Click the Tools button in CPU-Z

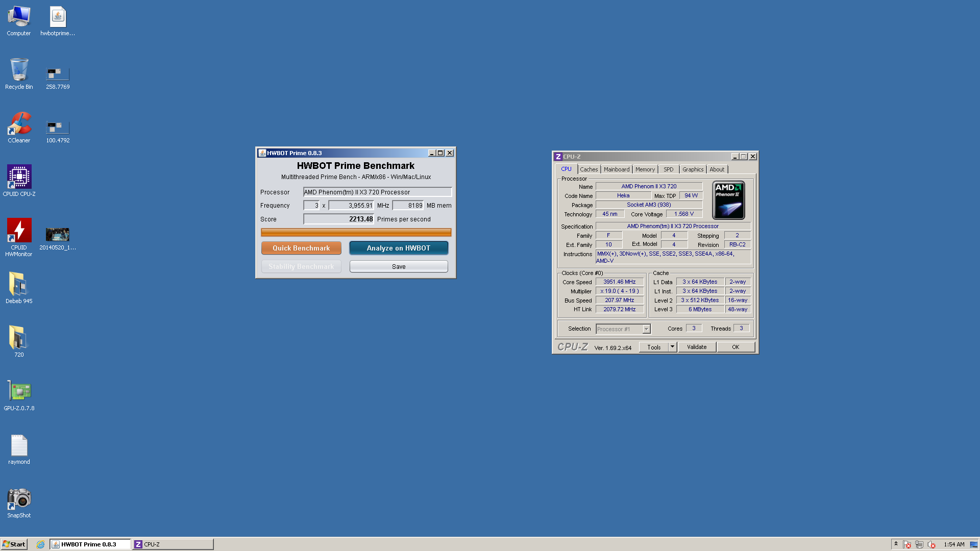pyautogui.click(x=653, y=347)
